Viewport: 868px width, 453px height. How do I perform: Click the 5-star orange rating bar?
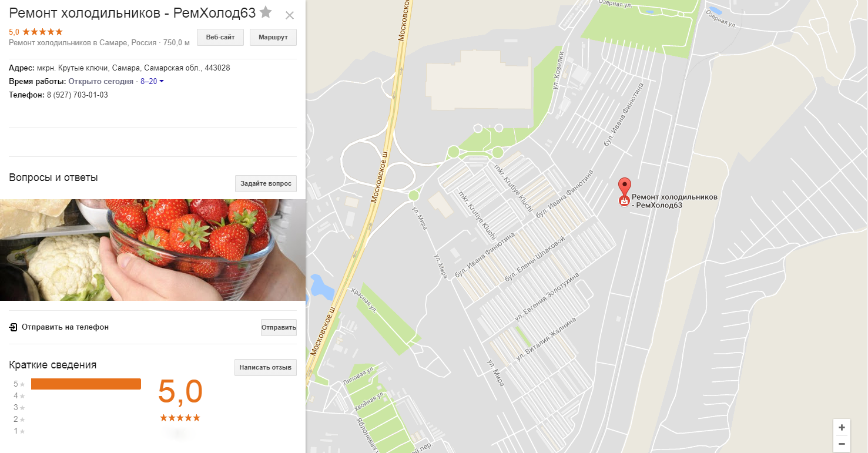pos(86,384)
